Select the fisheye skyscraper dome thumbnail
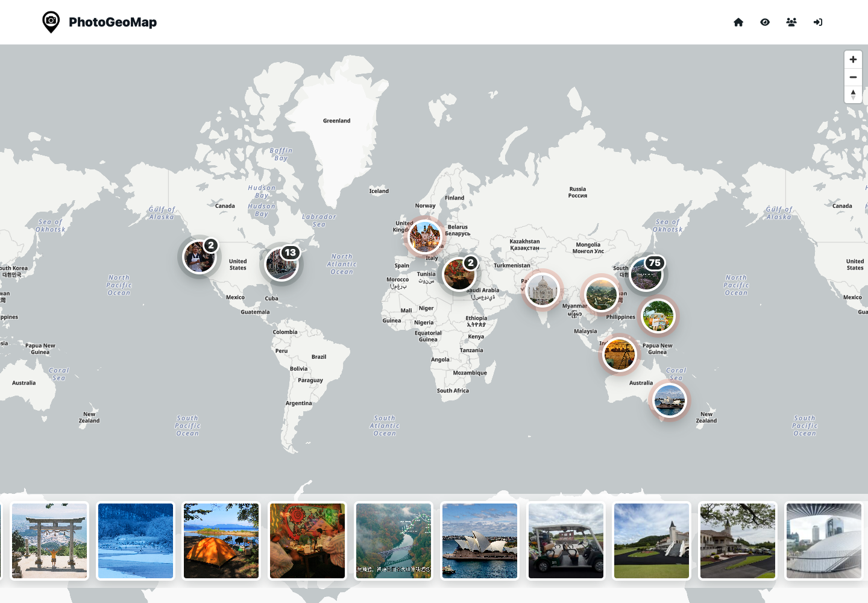Viewport: 868px width, 603px height. tap(824, 541)
